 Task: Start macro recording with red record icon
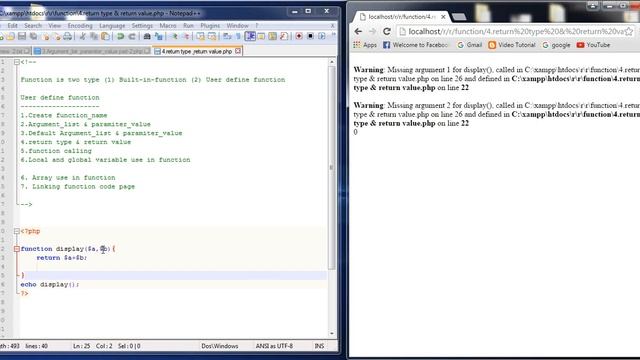pyautogui.click(x=299, y=36)
